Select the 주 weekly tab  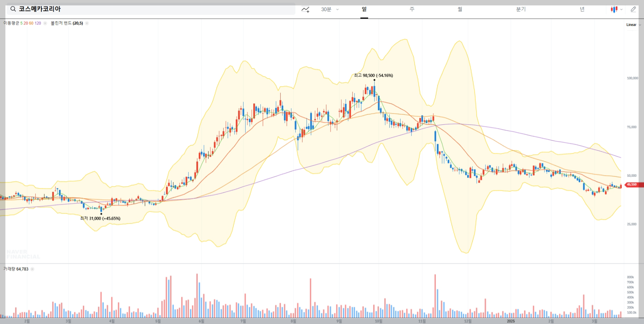pos(412,9)
